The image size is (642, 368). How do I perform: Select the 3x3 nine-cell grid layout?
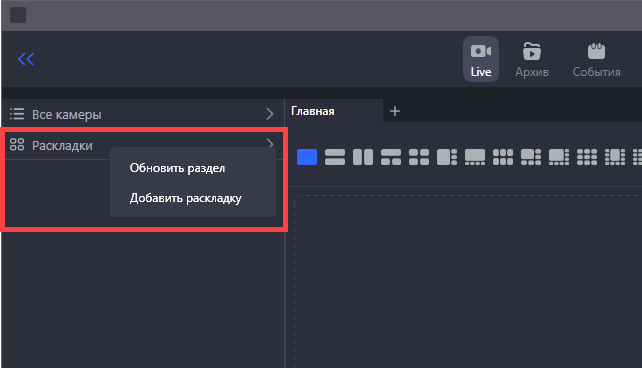pos(587,157)
